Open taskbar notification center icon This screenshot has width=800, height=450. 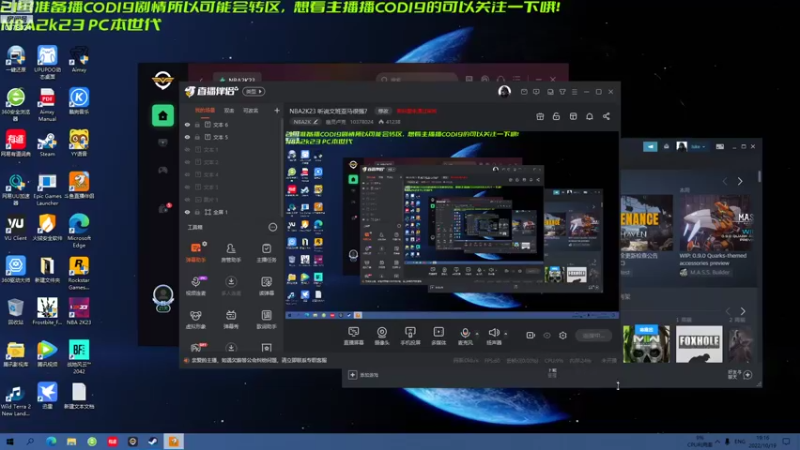pyautogui.click(x=786, y=441)
